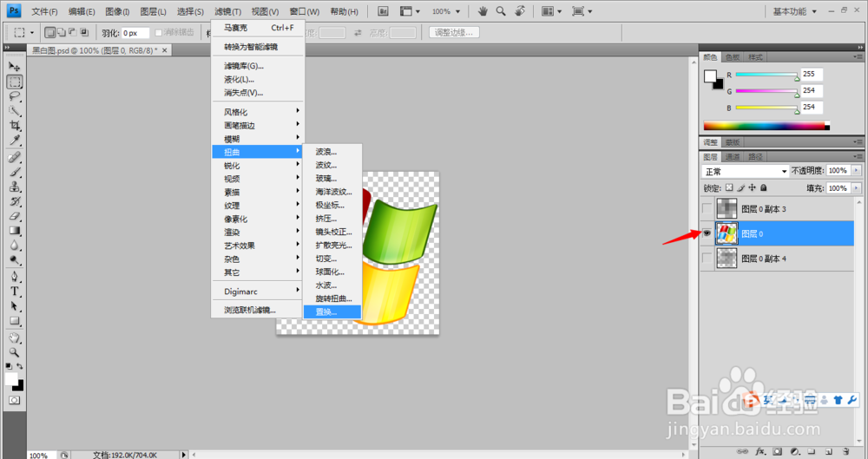The width and height of the screenshot is (868, 459).
Task: Open the 填充 fill slider arrow
Action: click(857, 188)
